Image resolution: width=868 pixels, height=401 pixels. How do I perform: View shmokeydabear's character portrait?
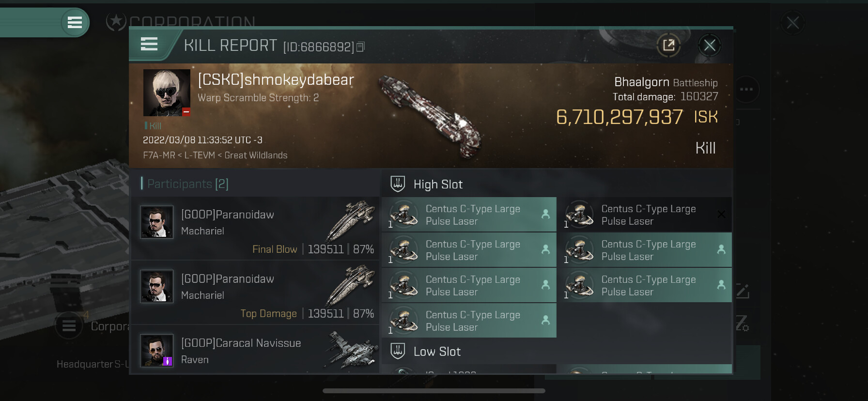(167, 93)
